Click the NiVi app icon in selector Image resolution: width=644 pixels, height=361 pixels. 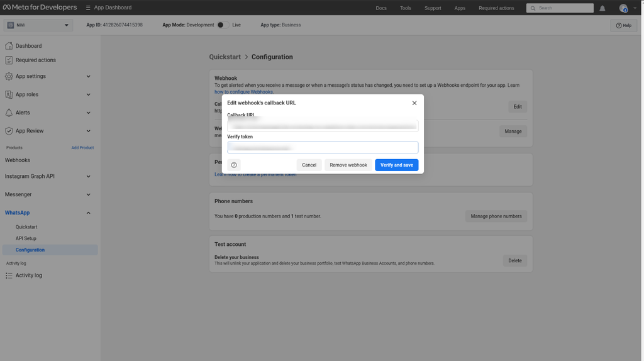(x=11, y=25)
